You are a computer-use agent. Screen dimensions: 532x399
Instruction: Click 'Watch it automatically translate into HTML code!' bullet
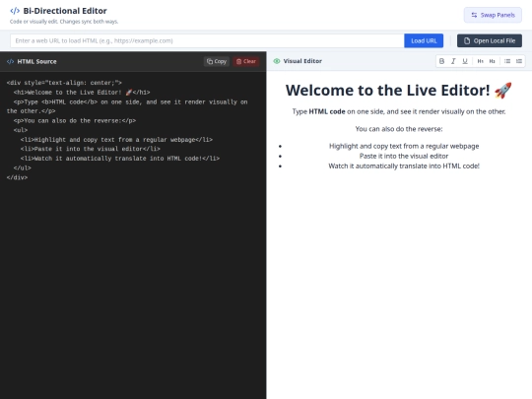click(404, 166)
